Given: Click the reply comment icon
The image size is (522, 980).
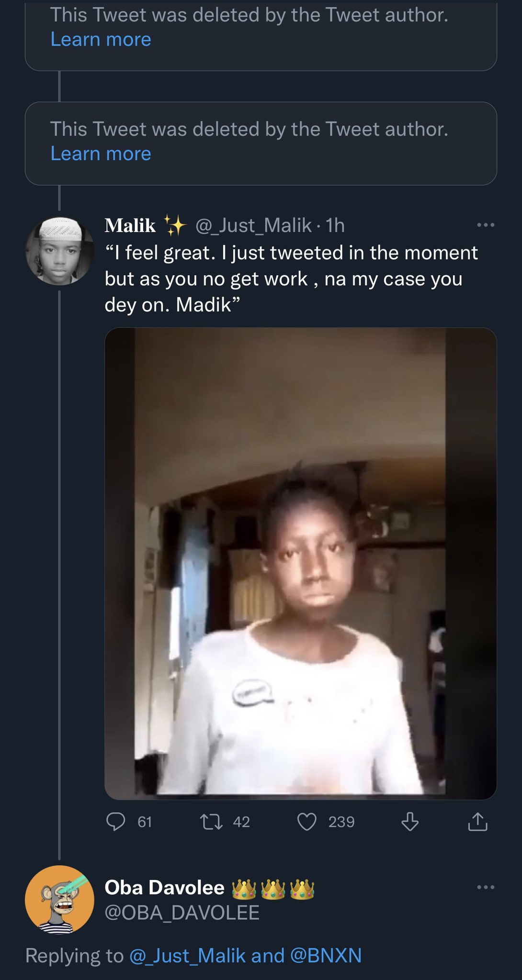Looking at the screenshot, I should (x=115, y=822).
